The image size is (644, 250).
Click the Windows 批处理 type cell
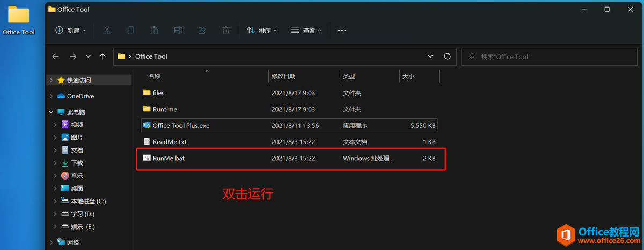pos(369,159)
